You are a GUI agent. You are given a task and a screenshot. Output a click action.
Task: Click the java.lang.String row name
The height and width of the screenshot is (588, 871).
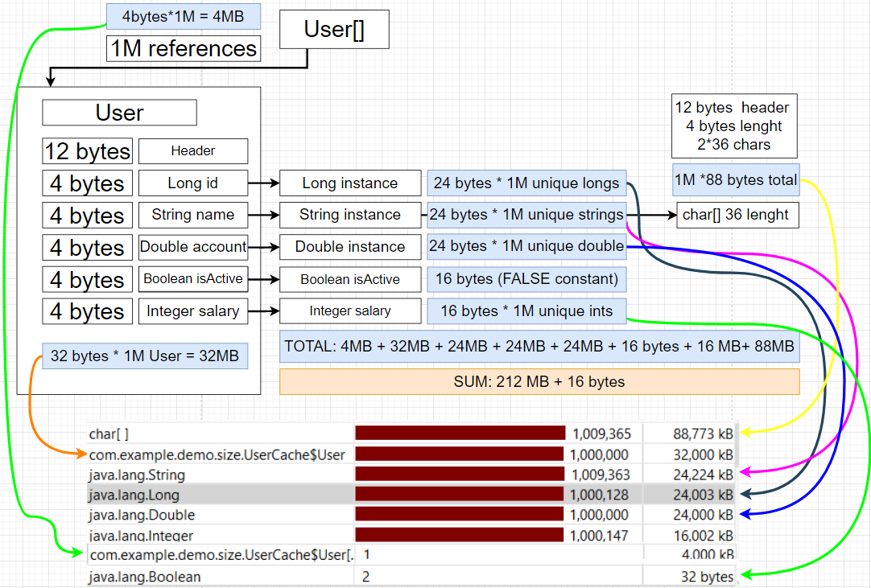(x=137, y=475)
